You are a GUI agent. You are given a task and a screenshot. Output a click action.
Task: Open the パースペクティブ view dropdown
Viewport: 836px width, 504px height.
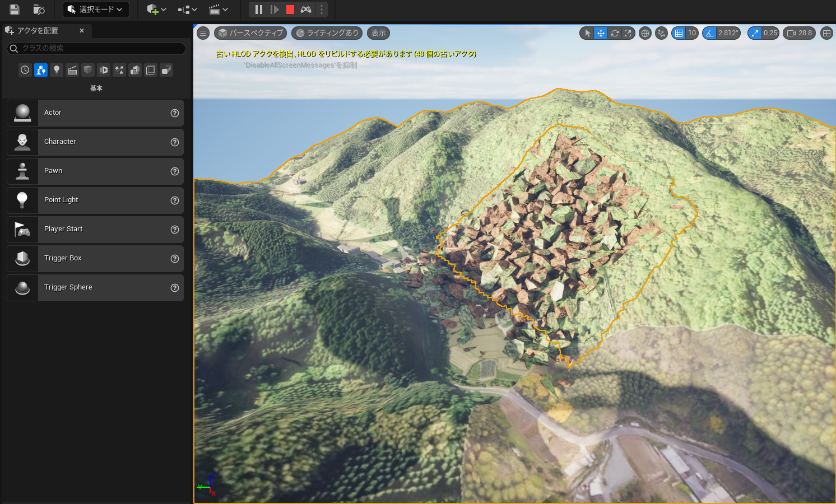[250, 33]
